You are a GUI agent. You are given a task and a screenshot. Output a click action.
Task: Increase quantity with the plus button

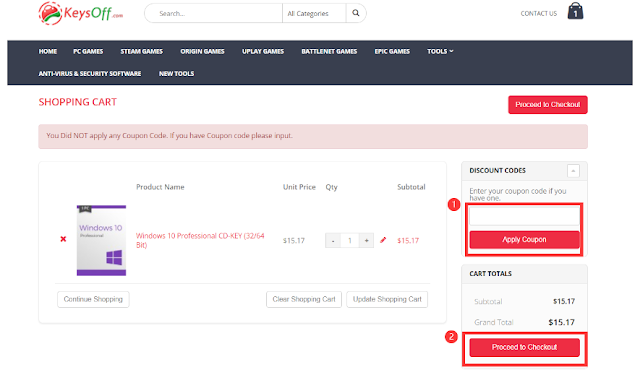[367, 241]
